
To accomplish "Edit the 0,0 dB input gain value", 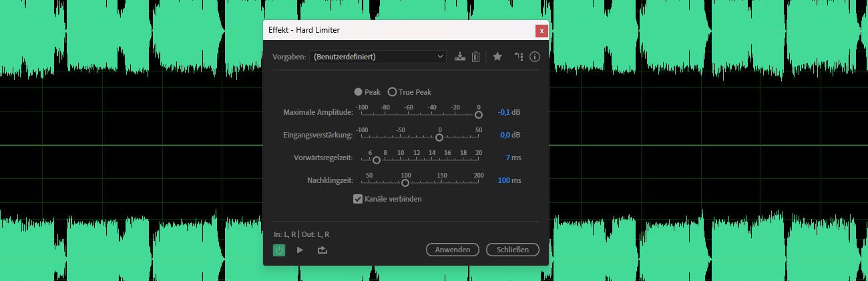I will [x=505, y=135].
